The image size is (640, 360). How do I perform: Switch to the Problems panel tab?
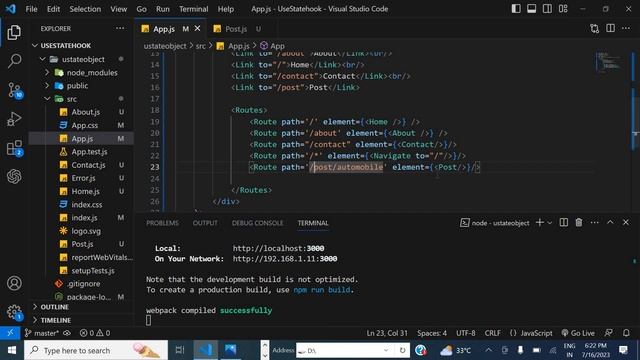click(x=162, y=223)
